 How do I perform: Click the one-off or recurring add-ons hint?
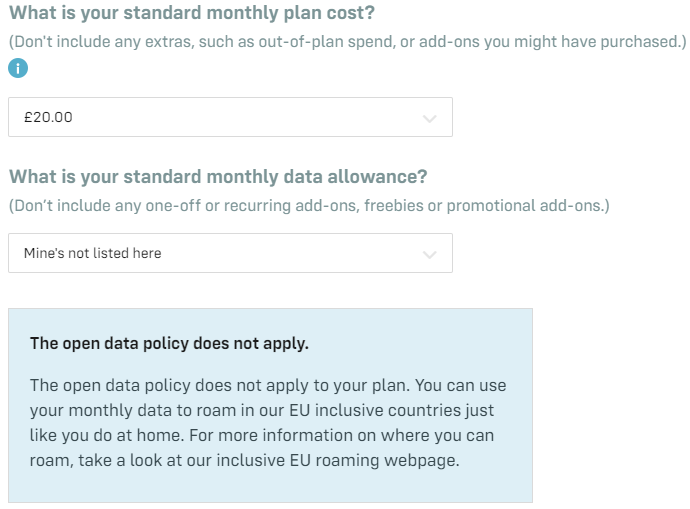click(309, 206)
